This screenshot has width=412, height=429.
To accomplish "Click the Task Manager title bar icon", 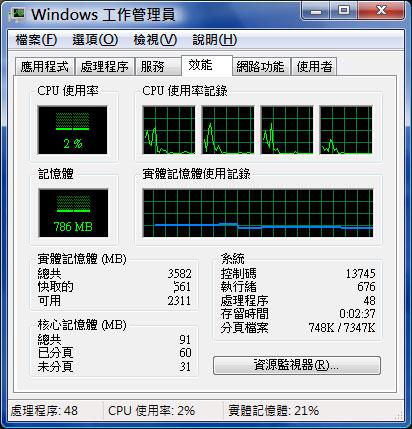I will (x=17, y=15).
